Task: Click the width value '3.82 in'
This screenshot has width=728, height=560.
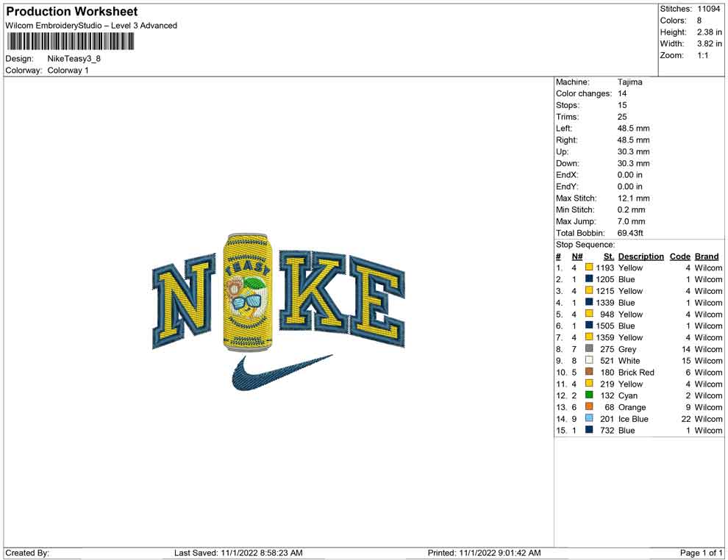Action: tap(709, 43)
